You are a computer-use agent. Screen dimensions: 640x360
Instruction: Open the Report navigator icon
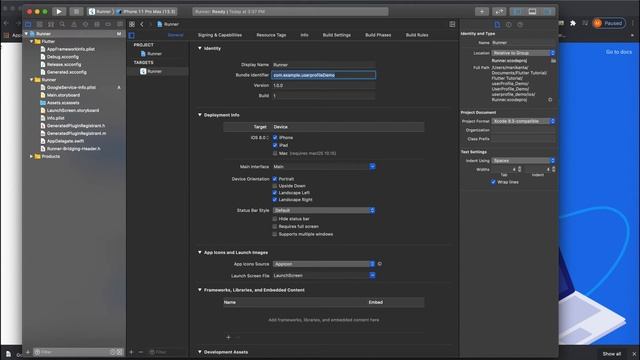120,24
